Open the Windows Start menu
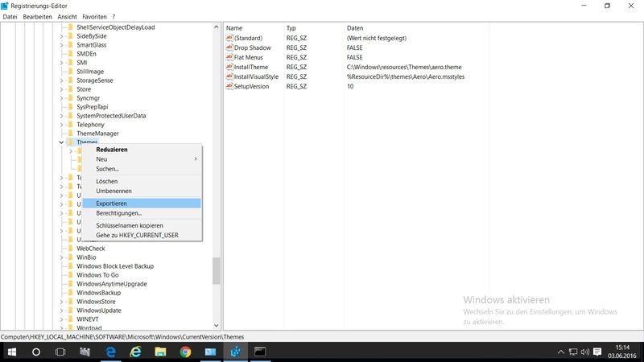The image size is (644, 362). click(12, 352)
